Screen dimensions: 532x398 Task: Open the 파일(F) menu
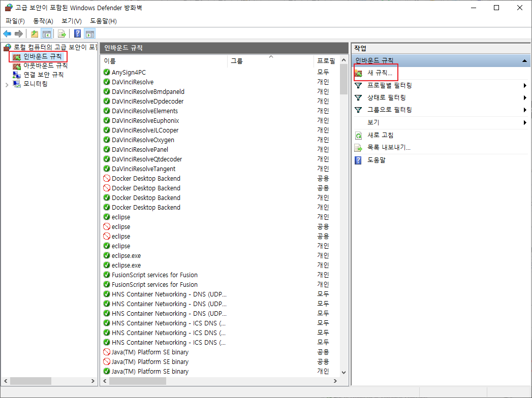[15, 21]
